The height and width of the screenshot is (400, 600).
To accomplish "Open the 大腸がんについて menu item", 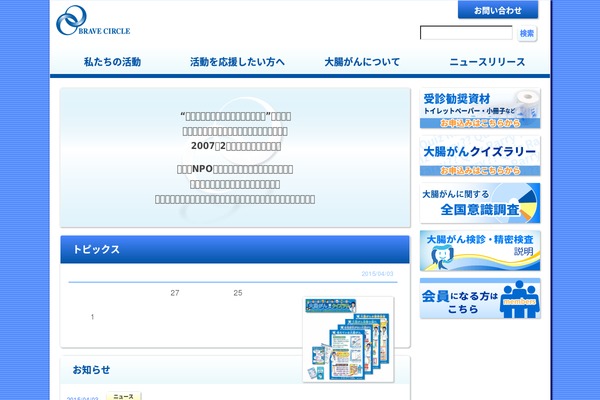I will [x=362, y=62].
